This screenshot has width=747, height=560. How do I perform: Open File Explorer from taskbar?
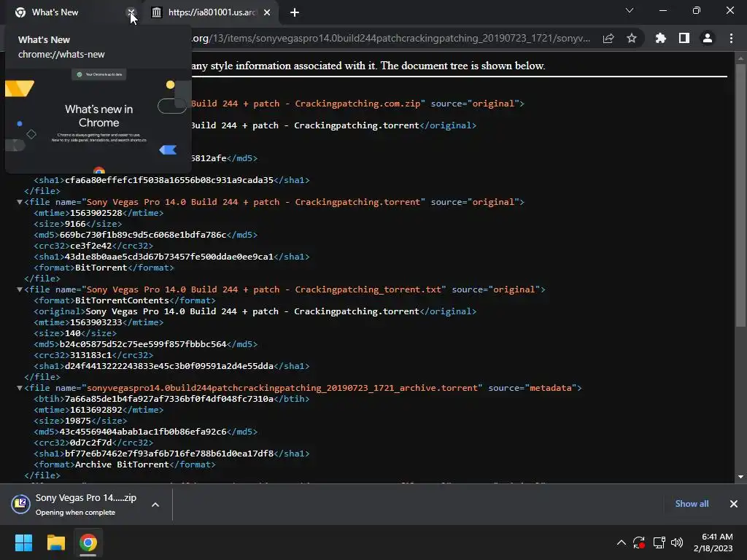tap(55, 542)
